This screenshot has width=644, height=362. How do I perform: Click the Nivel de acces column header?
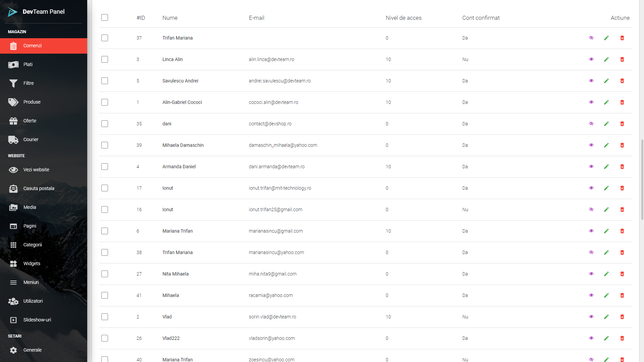(404, 18)
